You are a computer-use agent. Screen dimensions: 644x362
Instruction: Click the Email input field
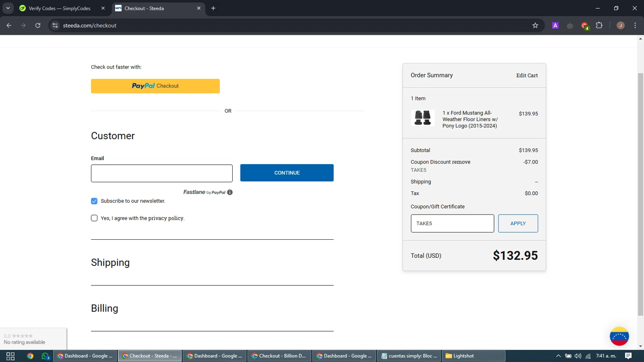162,173
